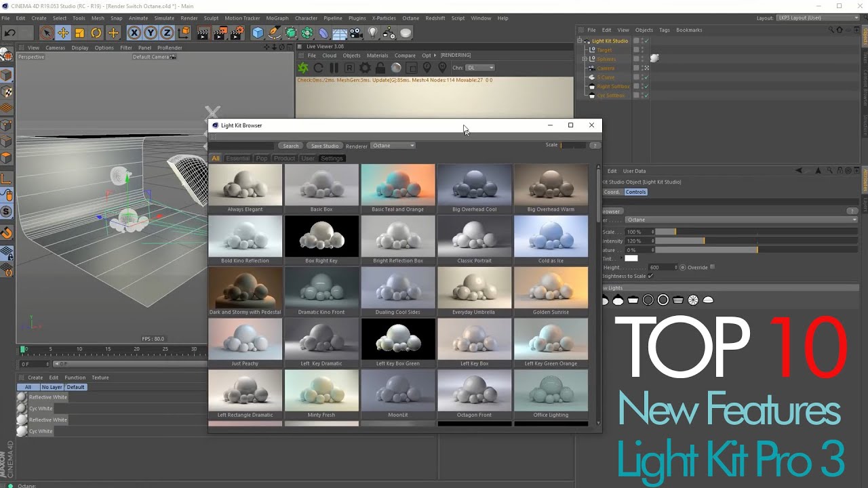This screenshot has width=868, height=488.
Task: Select the Basic Teal and Orange preset
Action: click(x=397, y=185)
